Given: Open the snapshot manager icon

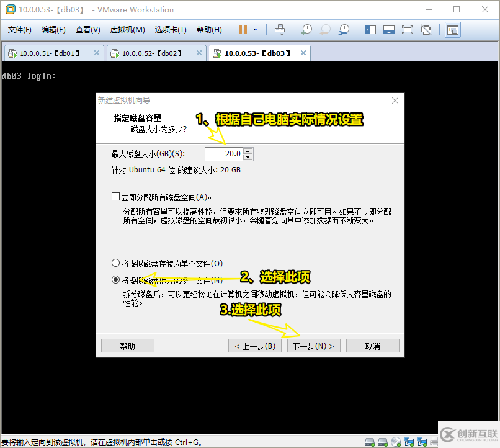Looking at the screenshot, I should point(344,30).
